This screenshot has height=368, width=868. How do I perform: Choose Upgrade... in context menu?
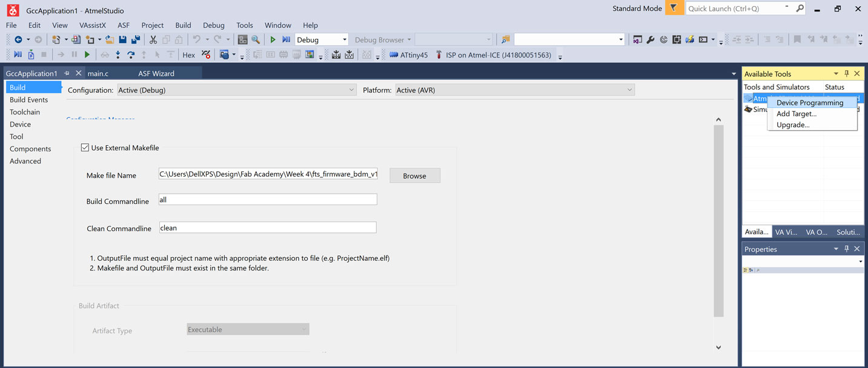[812, 125]
